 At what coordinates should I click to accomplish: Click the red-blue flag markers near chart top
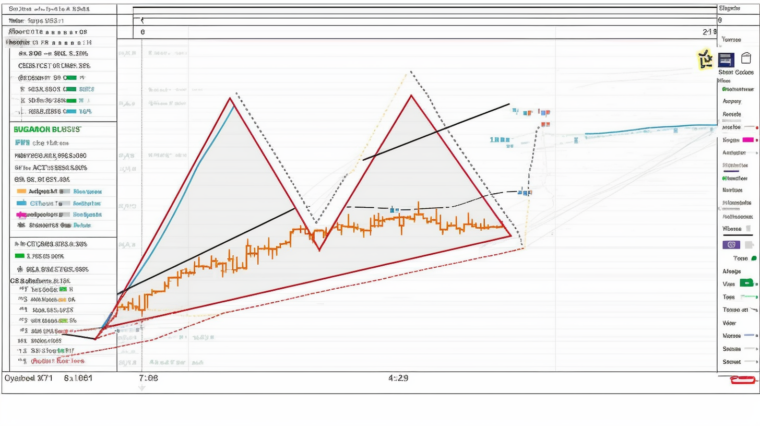pos(541,112)
